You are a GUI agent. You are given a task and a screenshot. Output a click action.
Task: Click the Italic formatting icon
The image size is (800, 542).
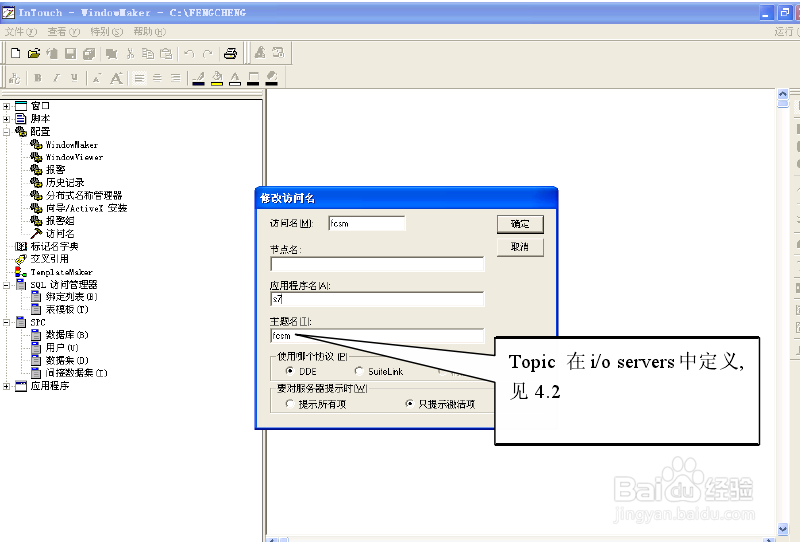click(56, 78)
